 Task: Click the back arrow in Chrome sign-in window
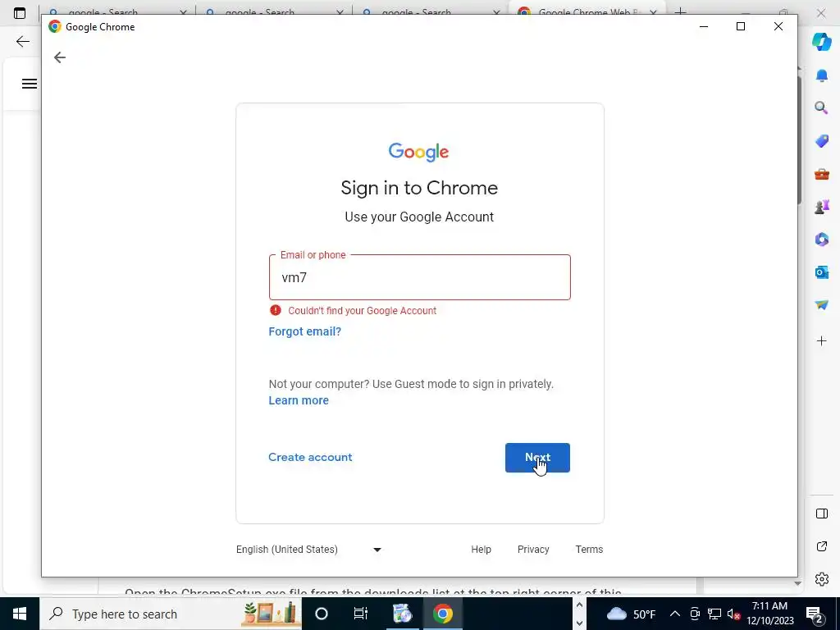[x=59, y=57]
